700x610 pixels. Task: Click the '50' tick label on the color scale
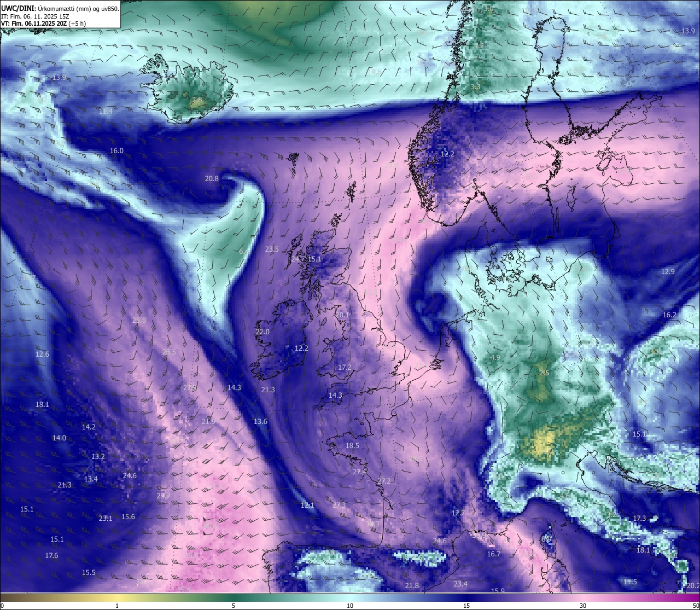pos(696,606)
